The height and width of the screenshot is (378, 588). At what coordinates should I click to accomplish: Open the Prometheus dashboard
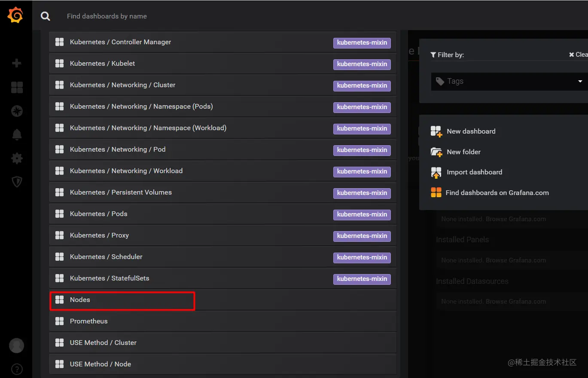pyautogui.click(x=223, y=321)
